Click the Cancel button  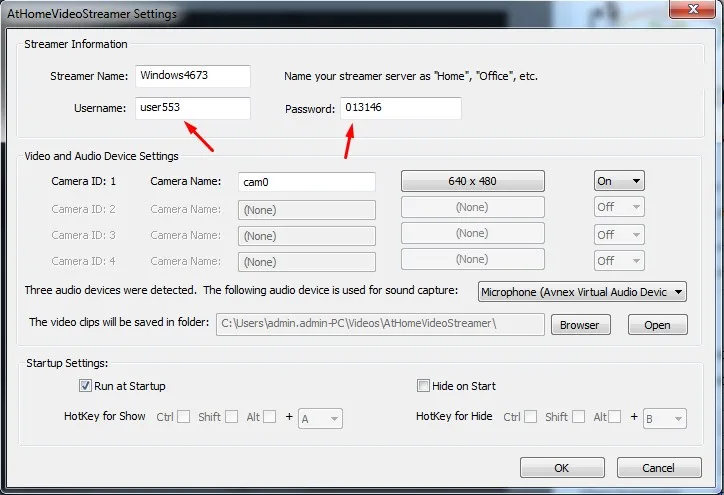pos(659,468)
